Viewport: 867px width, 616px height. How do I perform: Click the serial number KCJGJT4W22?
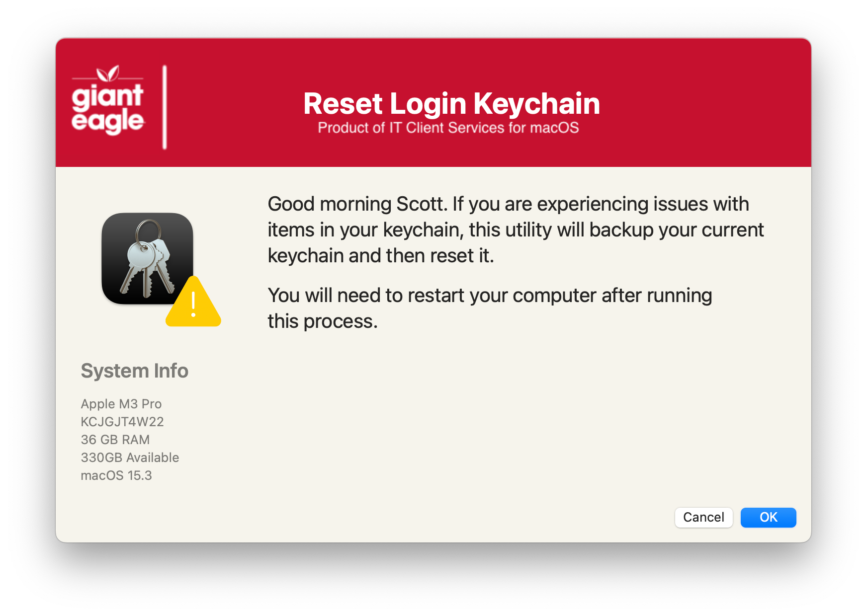pos(122,422)
